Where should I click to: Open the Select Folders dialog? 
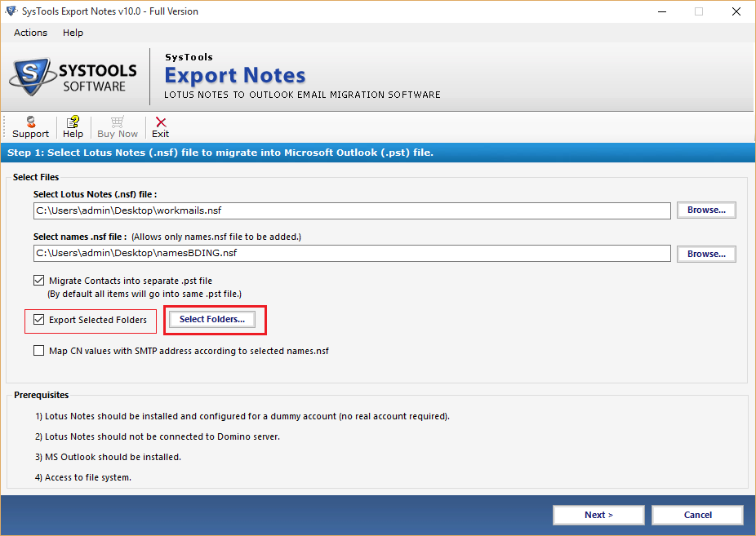pyautogui.click(x=212, y=319)
